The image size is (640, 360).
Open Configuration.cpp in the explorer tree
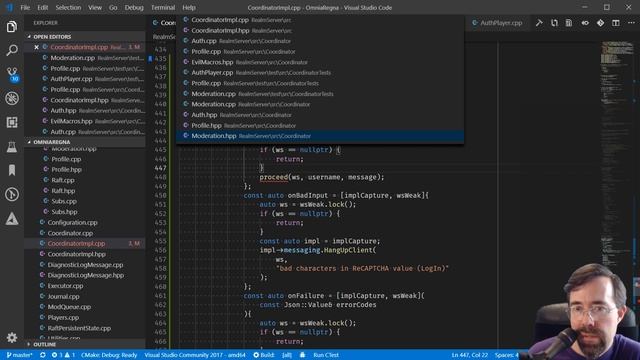coord(85,222)
